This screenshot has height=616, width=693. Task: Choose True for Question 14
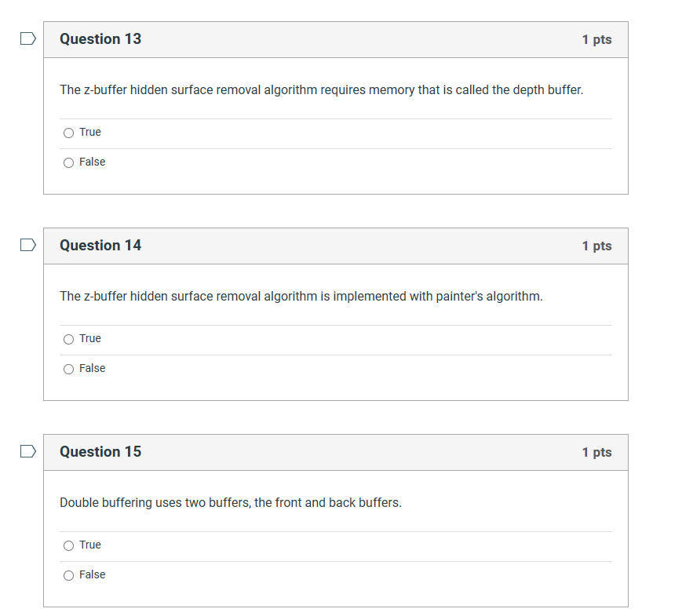68,339
